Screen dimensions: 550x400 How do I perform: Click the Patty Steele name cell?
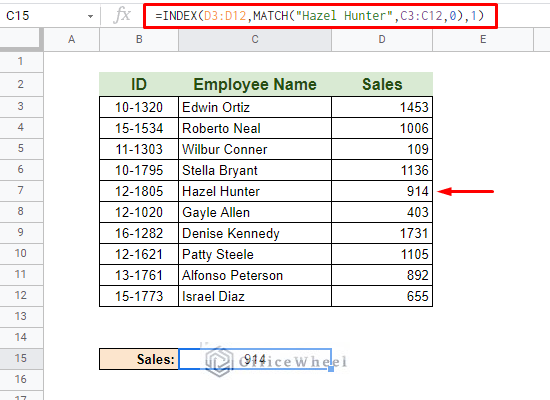[255, 254]
